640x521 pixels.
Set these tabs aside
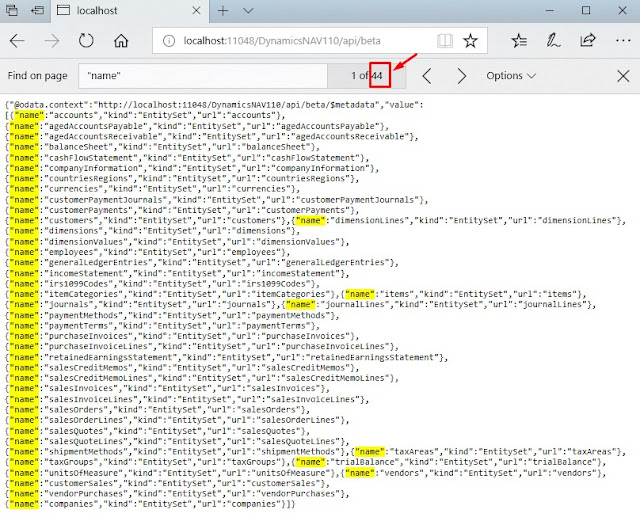(38, 10)
